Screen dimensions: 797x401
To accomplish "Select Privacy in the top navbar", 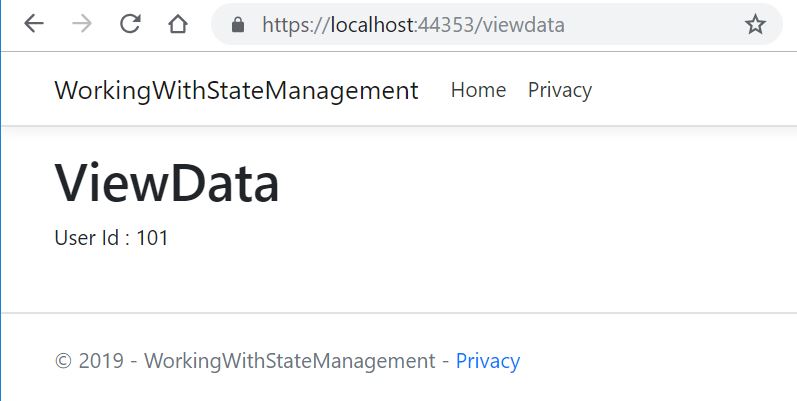I will coord(560,90).
